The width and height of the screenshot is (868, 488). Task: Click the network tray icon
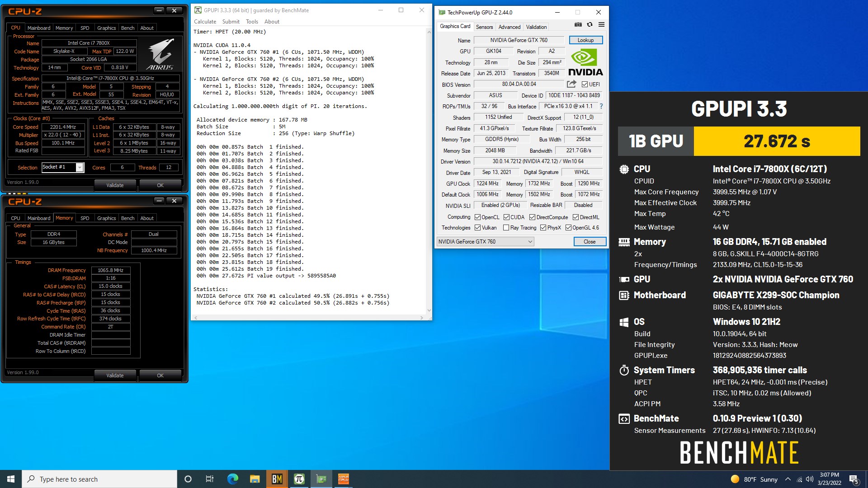click(799, 479)
